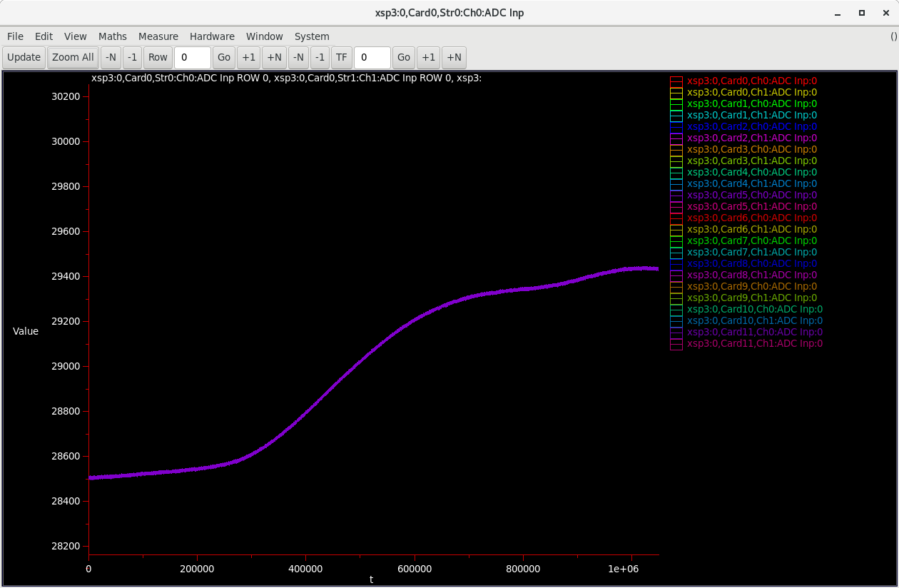Select legend label 'xsp3:0,Card4,Ch1:ADC Inp:0'
The width and height of the screenshot is (899, 588).
(x=752, y=184)
